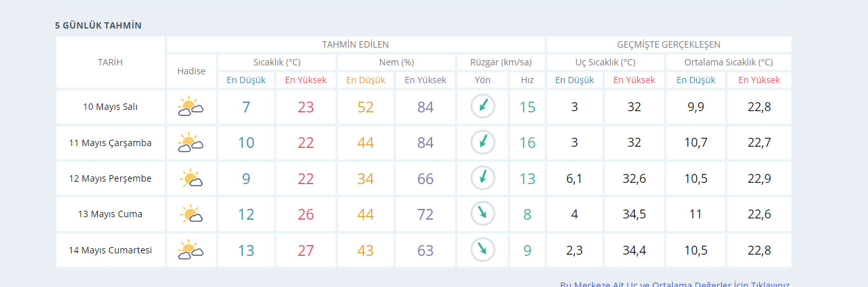This screenshot has width=868, height=287.
Task: Select the '5 GÜNLÜK TAHMİN' heading
Action: tap(98, 25)
